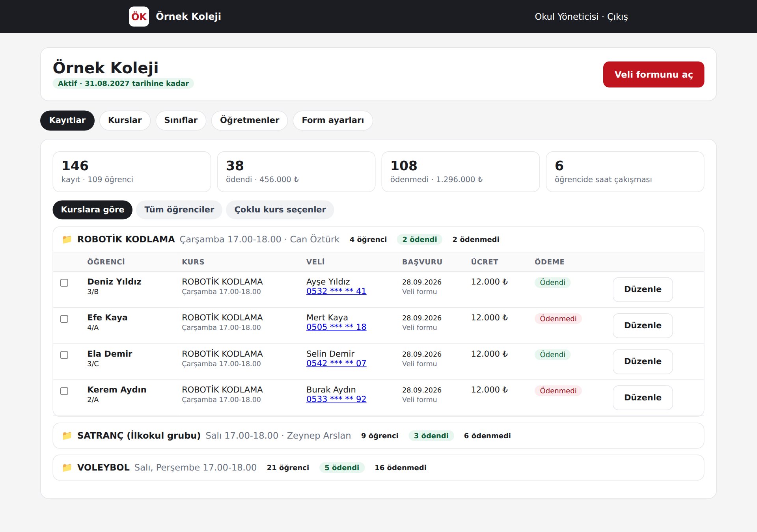Expand the VOLEYBOL course group
The width and height of the screenshot is (757, 532).
[x=378, y=467]
